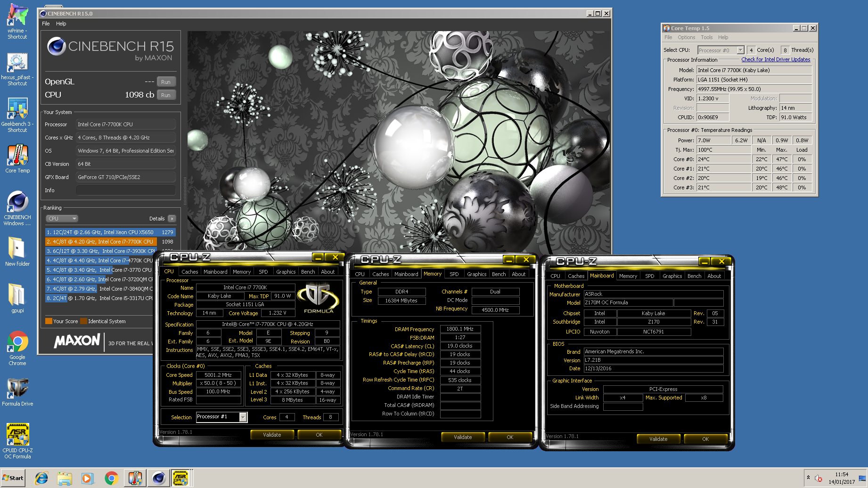Open the hexus_pifast shortcut icon
The image size is (868, 488).
[17, 69]
